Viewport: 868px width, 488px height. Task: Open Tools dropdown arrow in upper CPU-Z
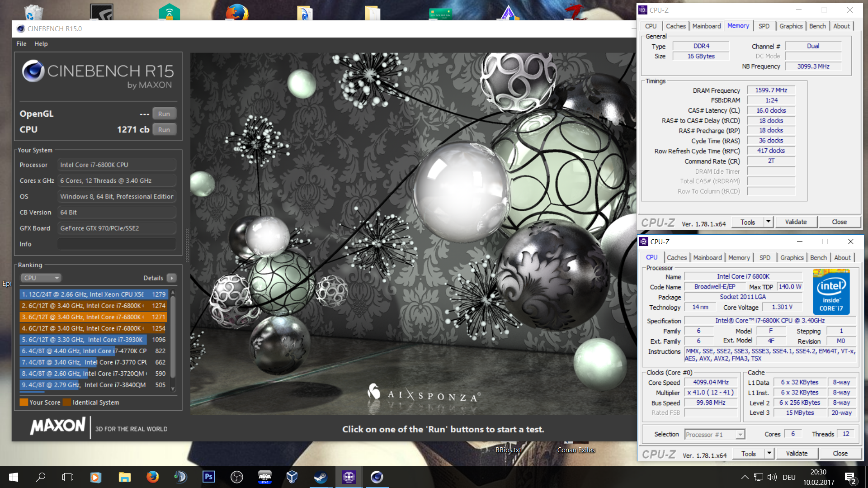coord(769,222)
